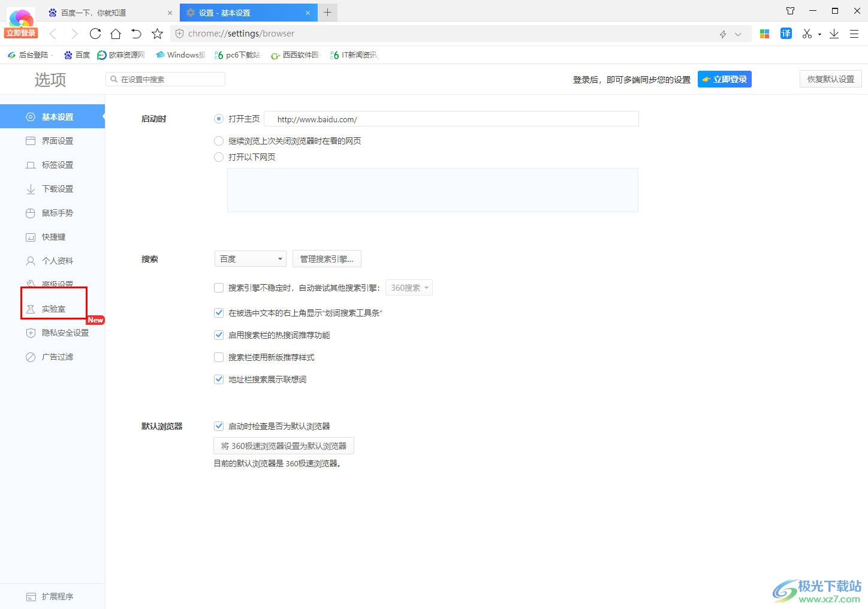Click 恢复默认设置 button
The height and width of the screenshot is (609, 868).
click(830, 79)
